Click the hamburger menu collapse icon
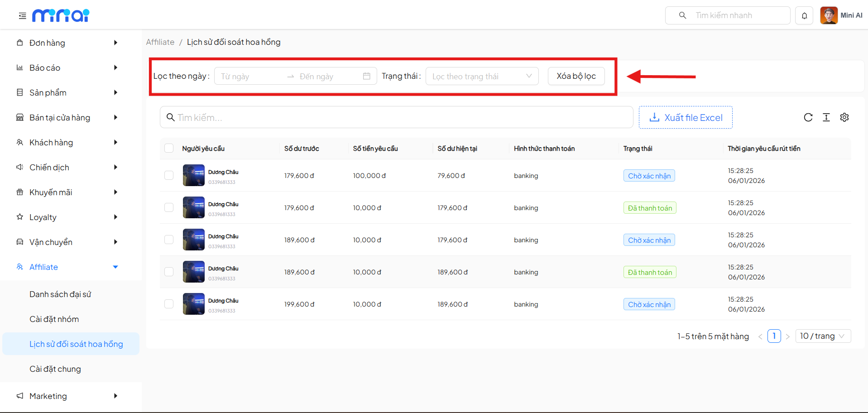This screenshot has width=868, height=413. 22,16
